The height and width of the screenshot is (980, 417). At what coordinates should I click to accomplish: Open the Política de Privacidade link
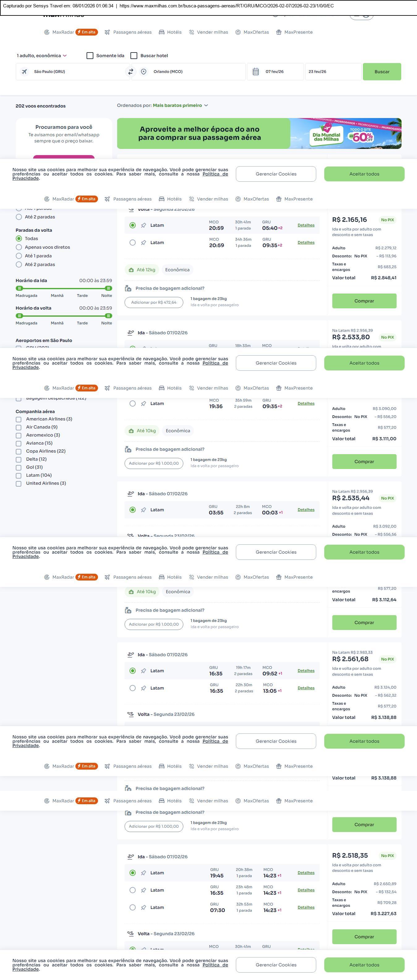click(215, 174)
